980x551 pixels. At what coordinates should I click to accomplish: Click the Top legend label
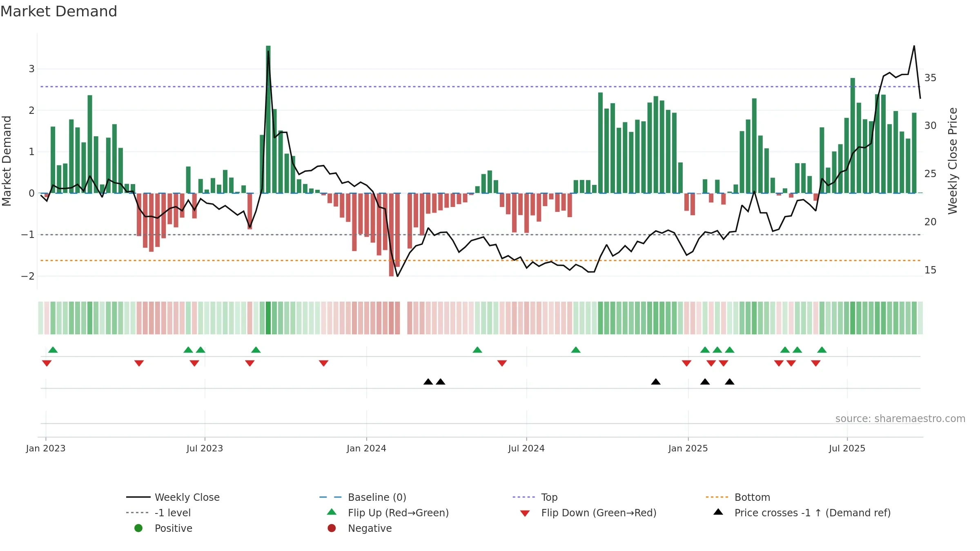tap(549, 497)
